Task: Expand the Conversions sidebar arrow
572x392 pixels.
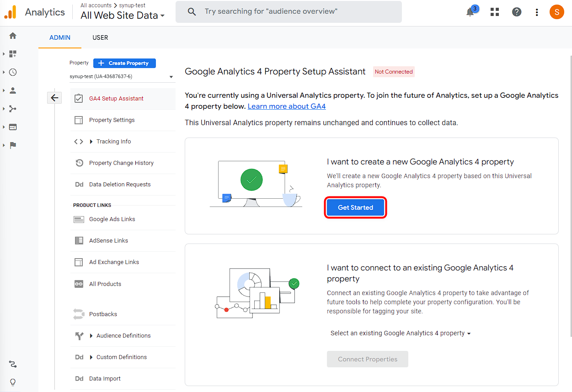Action: pyautogui.click(x=4, y=145)
